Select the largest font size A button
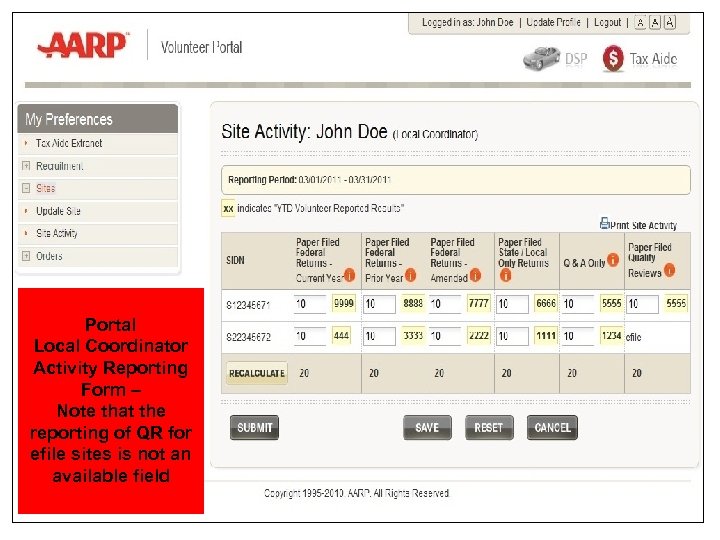720x540 pixels. (670, 22)
